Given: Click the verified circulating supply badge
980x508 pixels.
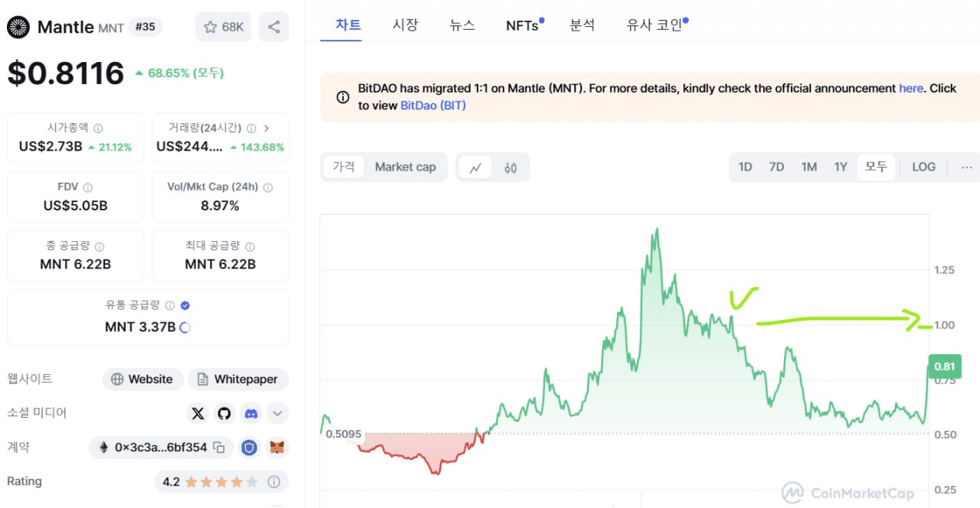Looking at the screenshot, I should (185, 305).
